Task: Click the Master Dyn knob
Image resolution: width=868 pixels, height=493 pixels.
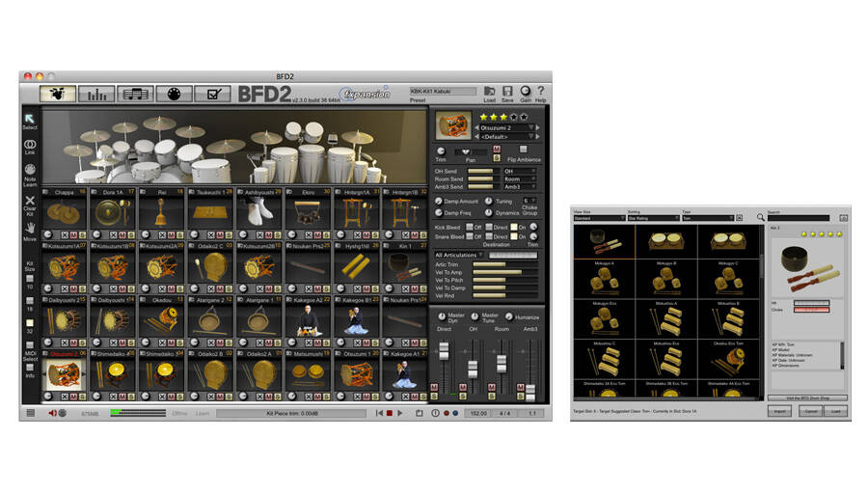Action: pyautogui.click(x=442, y=316)
